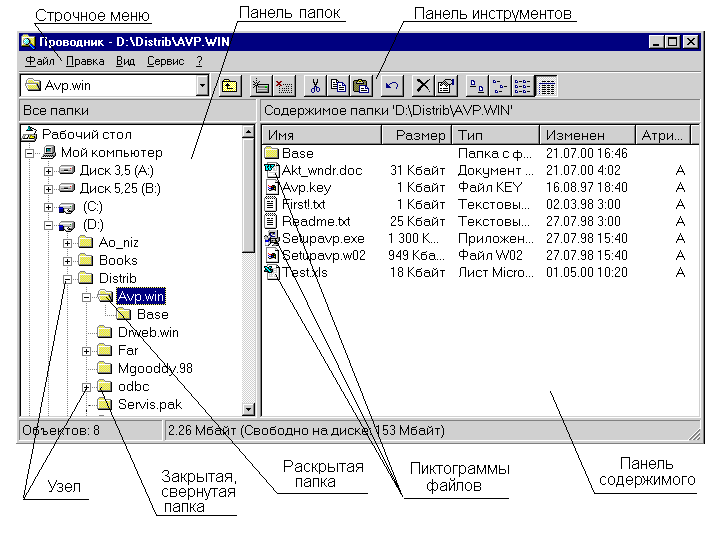Click First!.txt text file icon
717x536 pixels.
coord(271,204)
